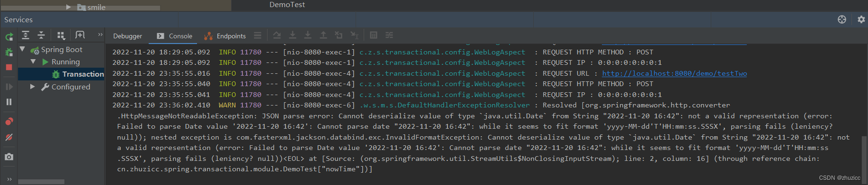Show more Services toolbar actions chevron

100,35
